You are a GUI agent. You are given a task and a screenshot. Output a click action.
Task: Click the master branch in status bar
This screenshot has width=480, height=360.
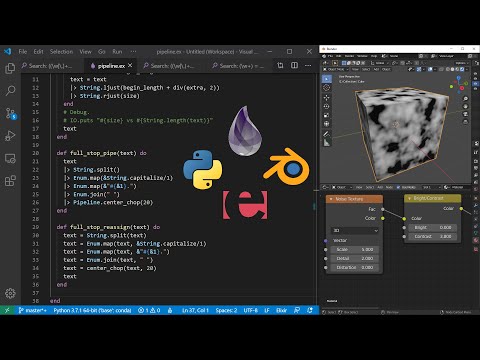32,310
